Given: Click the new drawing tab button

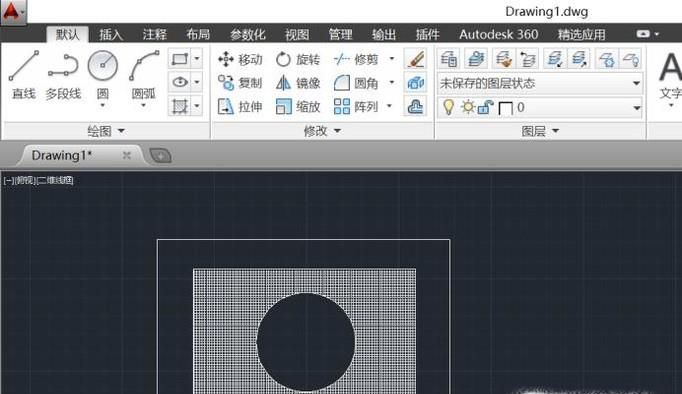Looking at the screenshot, I should (x=160, y=155).
